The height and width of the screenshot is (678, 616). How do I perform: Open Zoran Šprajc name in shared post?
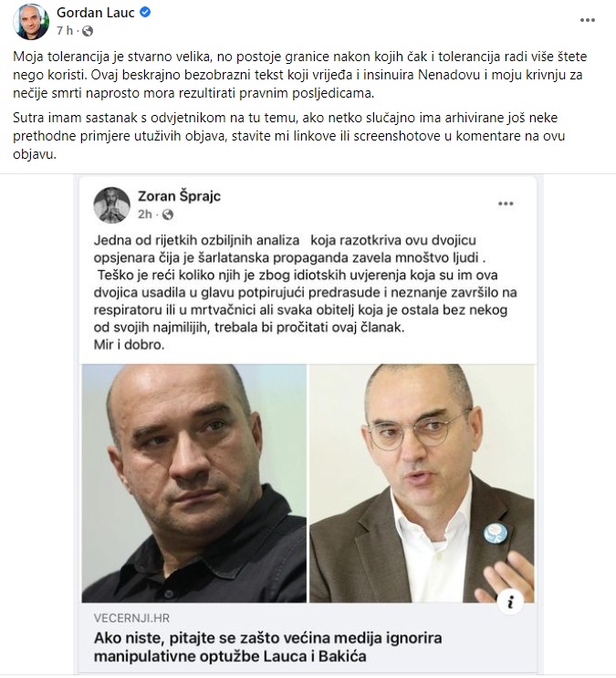tap(179, 196)
